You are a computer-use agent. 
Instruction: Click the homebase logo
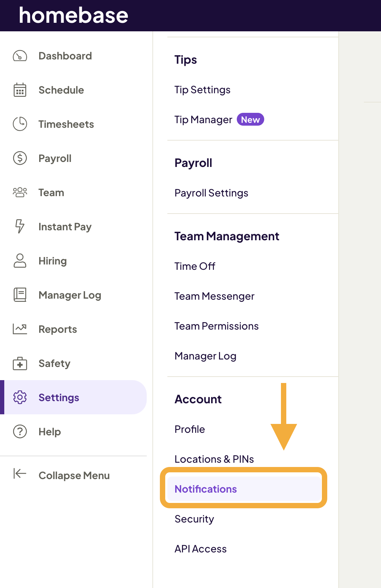click(73, 15)
